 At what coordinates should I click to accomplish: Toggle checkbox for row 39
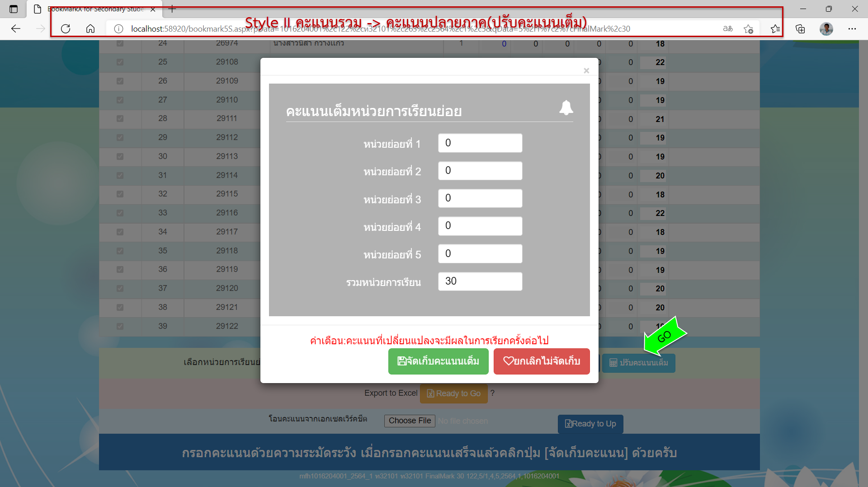(120, 326)
